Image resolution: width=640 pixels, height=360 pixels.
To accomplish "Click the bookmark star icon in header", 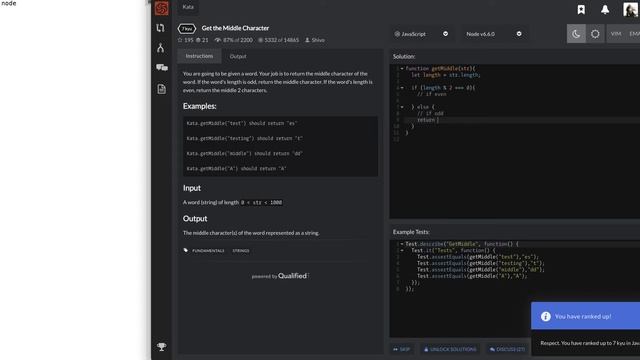I will (x=581, y=9).
